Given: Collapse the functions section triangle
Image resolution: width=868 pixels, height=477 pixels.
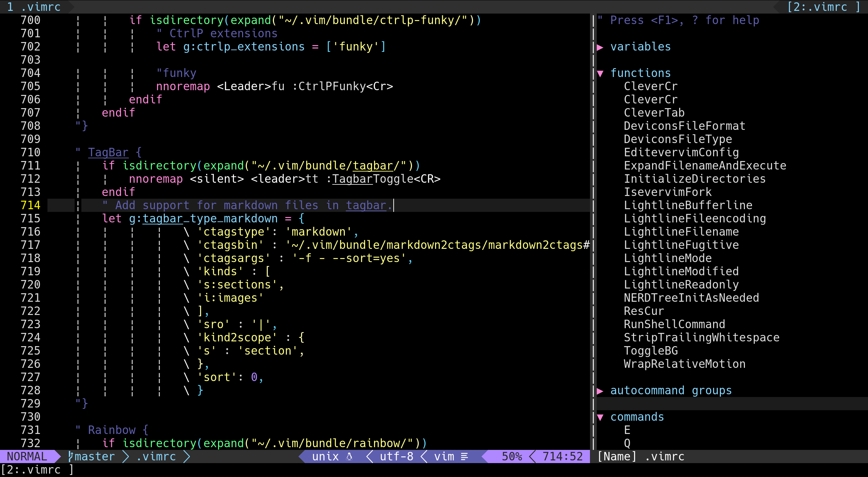Looking at the screenshot, I should [600, 73].
